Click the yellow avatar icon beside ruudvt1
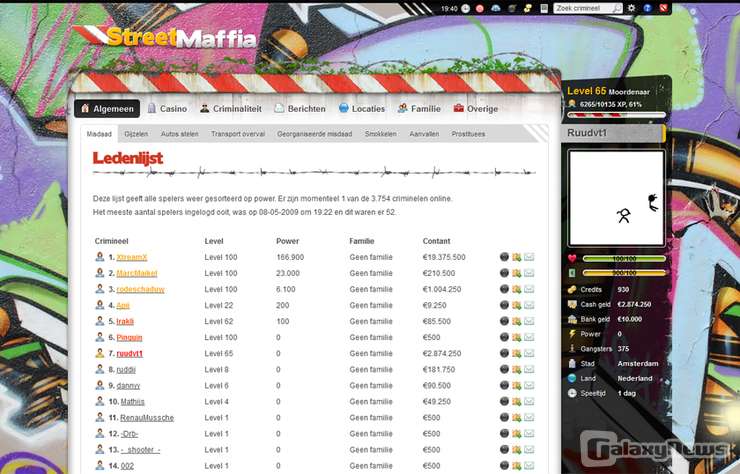 click(100, 353)
